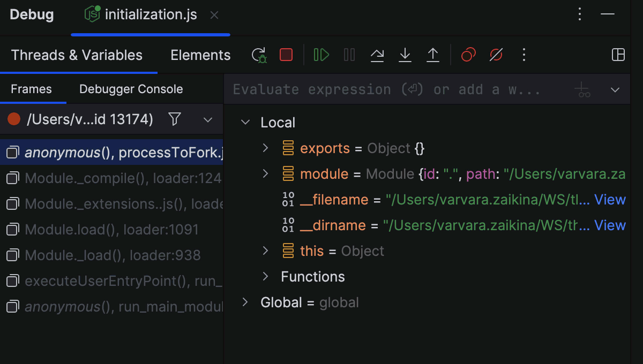Click View next to __filename

[x=610, y=199]
